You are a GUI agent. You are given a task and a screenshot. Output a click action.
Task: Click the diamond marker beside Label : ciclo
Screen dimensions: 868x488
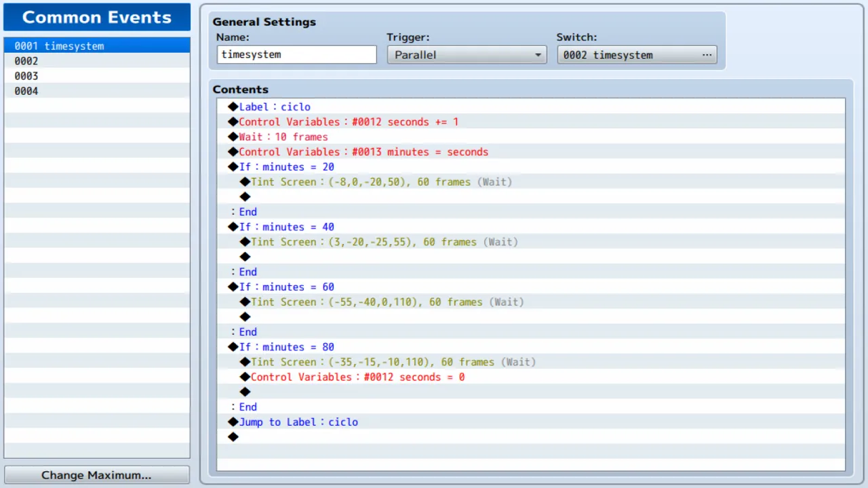(x=233, y=106)
